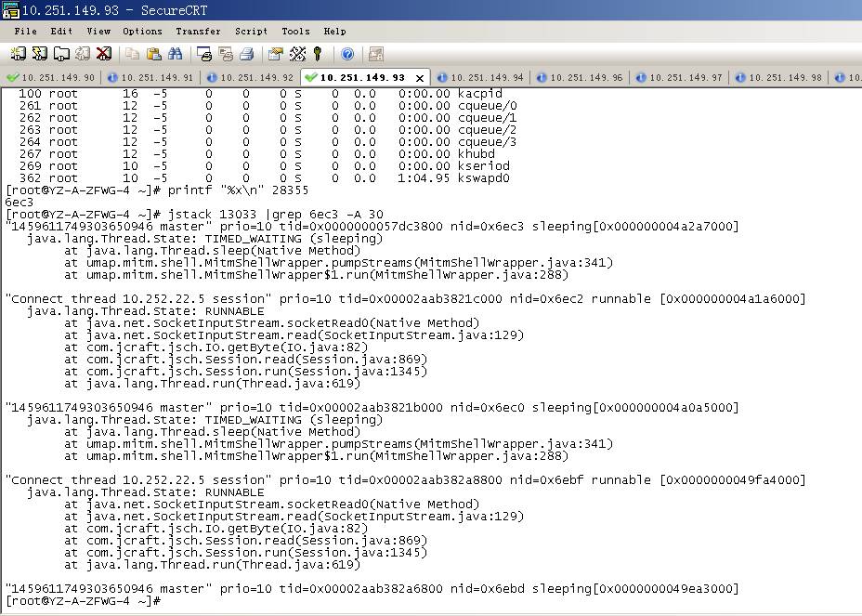Click the blue Help question mark icon

click(347, 54)
